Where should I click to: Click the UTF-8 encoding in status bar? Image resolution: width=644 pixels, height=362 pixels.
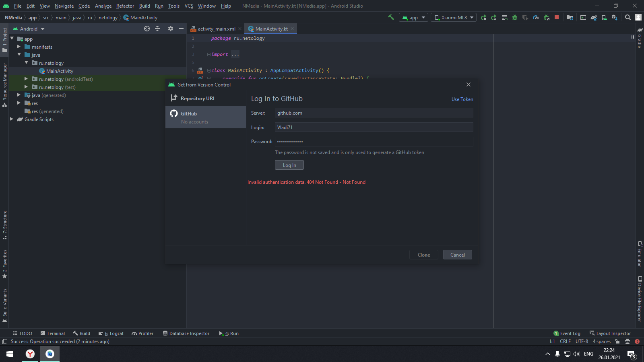tap(582, 341)
